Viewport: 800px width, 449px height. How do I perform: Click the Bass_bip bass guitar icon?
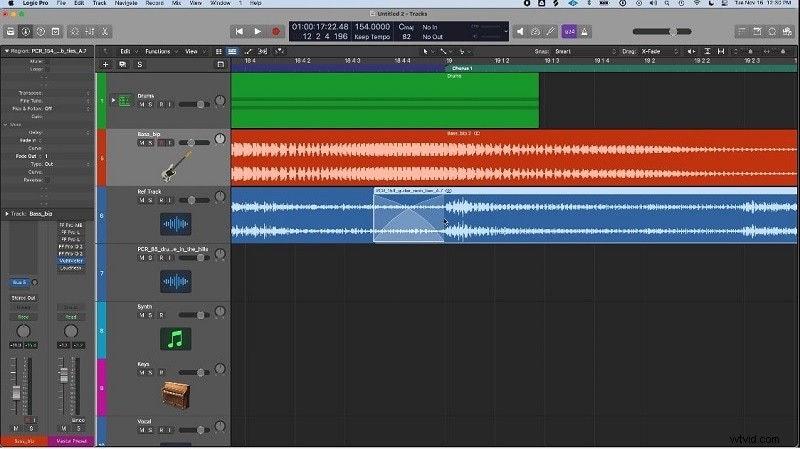[x=176, y=166]
